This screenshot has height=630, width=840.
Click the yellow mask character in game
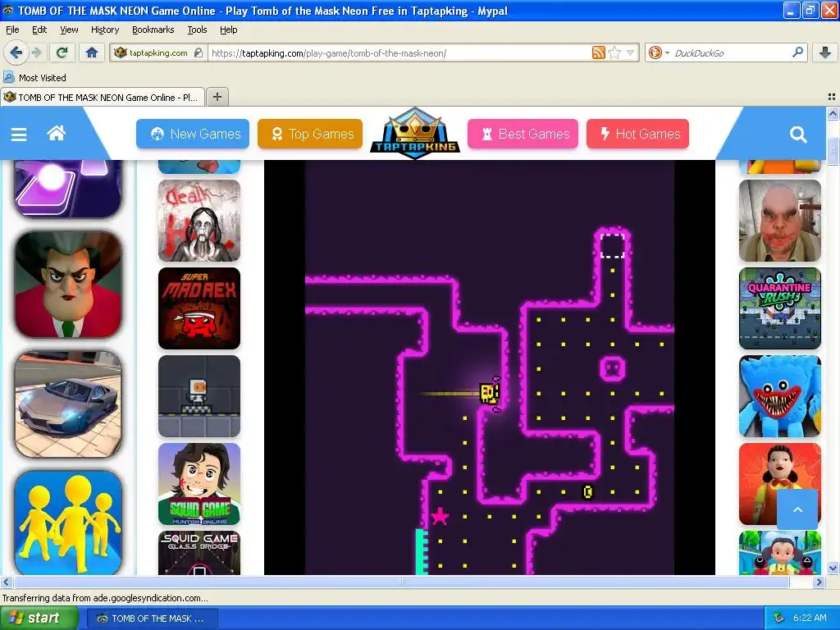[490, 394]
